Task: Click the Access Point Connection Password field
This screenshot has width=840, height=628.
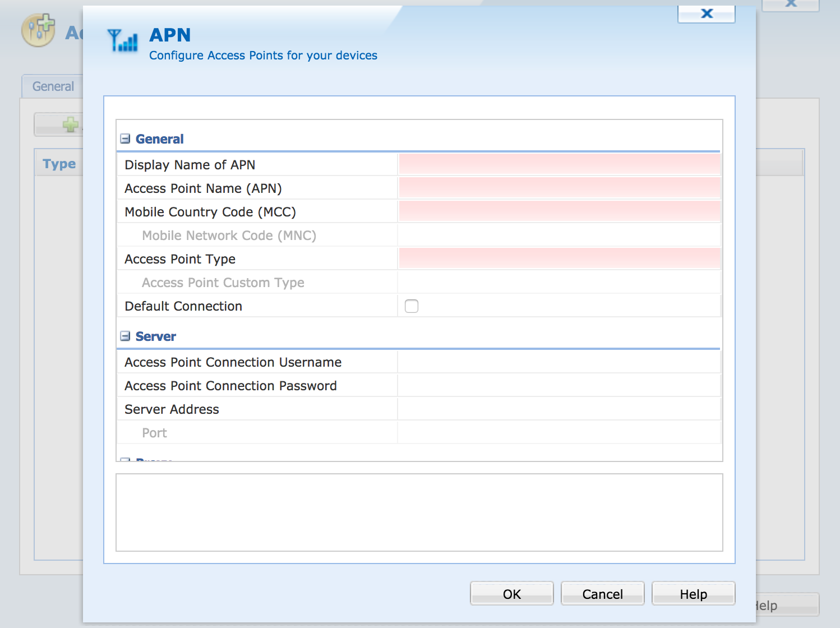Action: (559, 386)
